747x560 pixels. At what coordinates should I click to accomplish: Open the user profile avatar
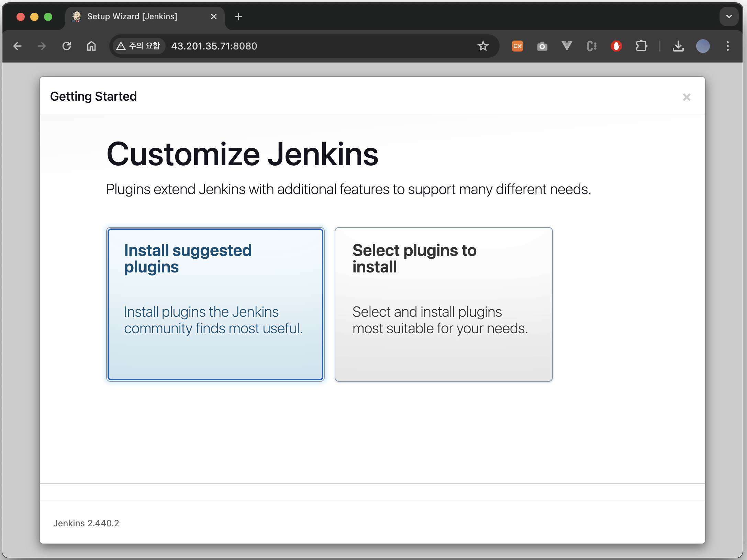(x=703, y=46)
